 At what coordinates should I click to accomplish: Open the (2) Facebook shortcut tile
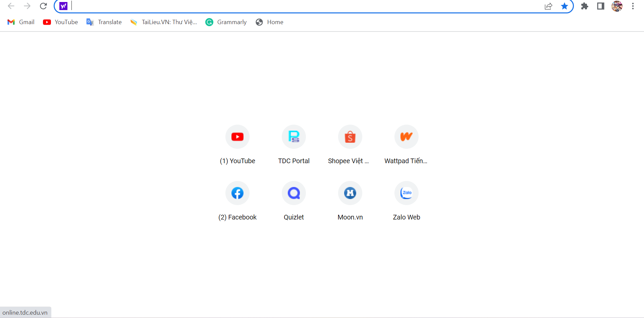point(237,201)
